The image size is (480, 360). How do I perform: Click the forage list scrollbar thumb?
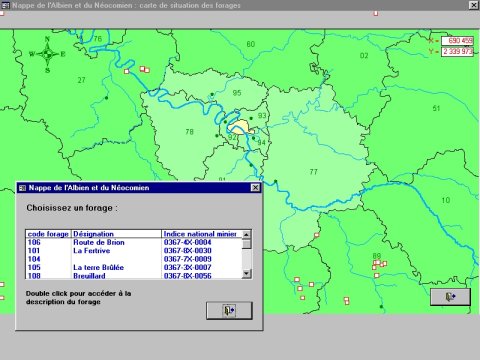coord(246,244)
